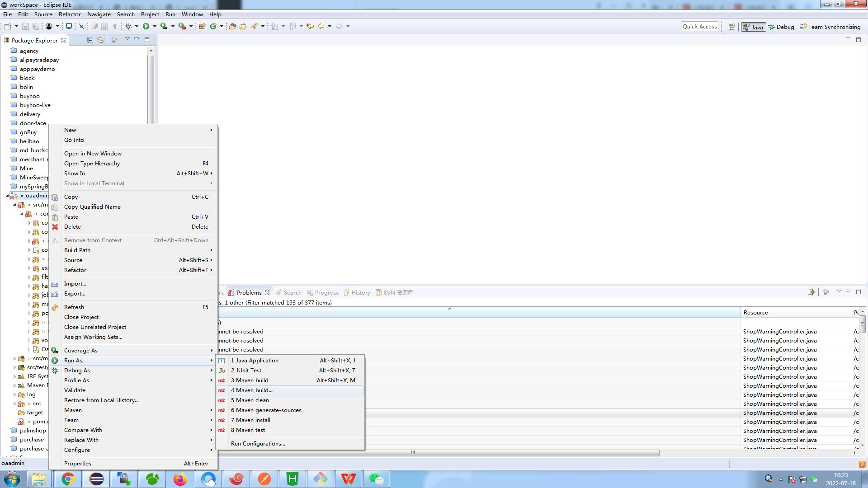This screenshot has width=868, height=488.
Task: Launch the Debug bug icon in toolbar
Action: pyautogui.click(x=128, y=26)
